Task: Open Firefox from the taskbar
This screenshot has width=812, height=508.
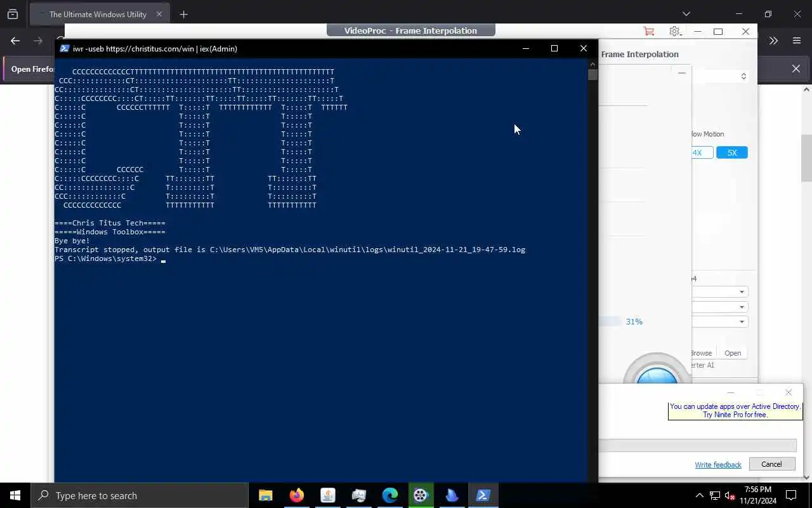Action: point(297,495)
